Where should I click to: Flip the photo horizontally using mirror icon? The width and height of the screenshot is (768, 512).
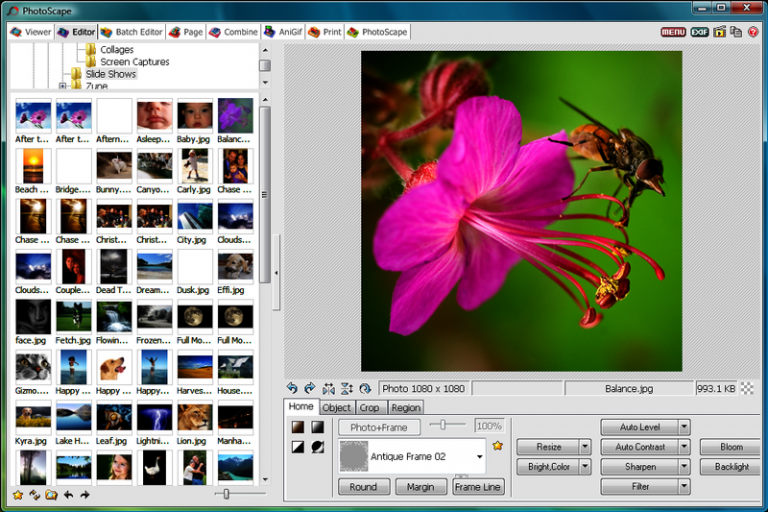coord(328,388)
